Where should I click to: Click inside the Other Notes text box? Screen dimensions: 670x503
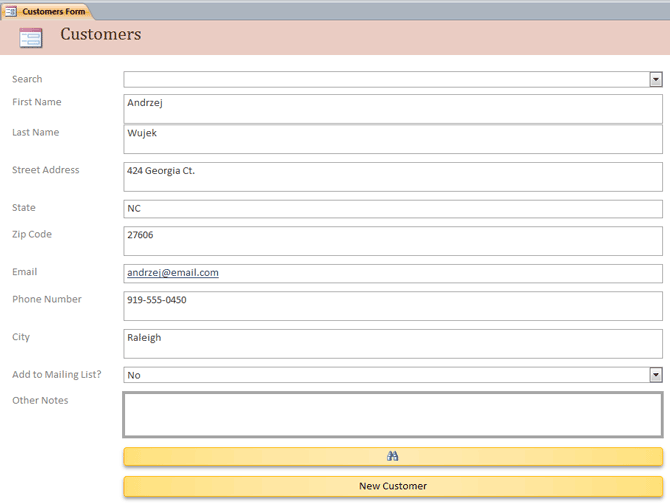[393, 415]
